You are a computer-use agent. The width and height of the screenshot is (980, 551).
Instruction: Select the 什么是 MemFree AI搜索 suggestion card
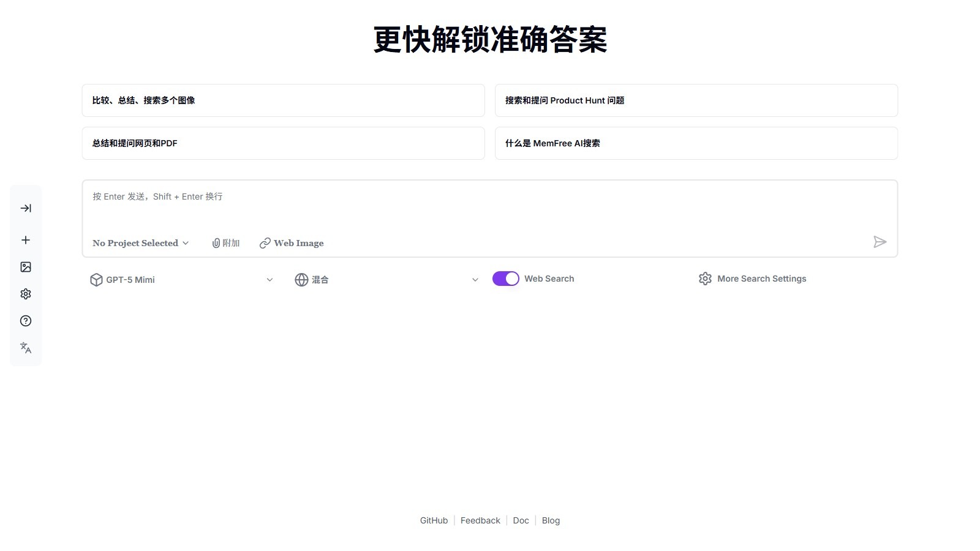(696, 143)
